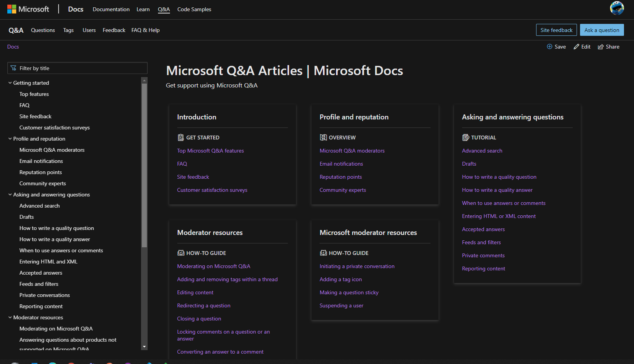Select Answering questions about products not supported
634x364 pixels.
(68, 344)
